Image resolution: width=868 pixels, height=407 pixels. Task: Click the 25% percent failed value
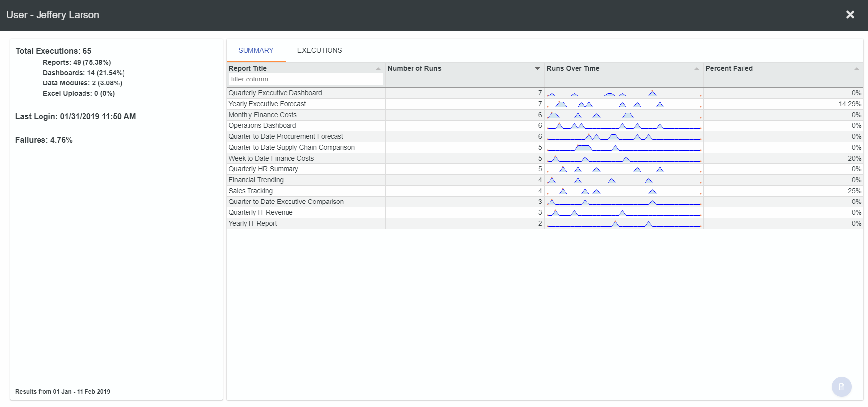pyautogui.click(x=854, y=191)
